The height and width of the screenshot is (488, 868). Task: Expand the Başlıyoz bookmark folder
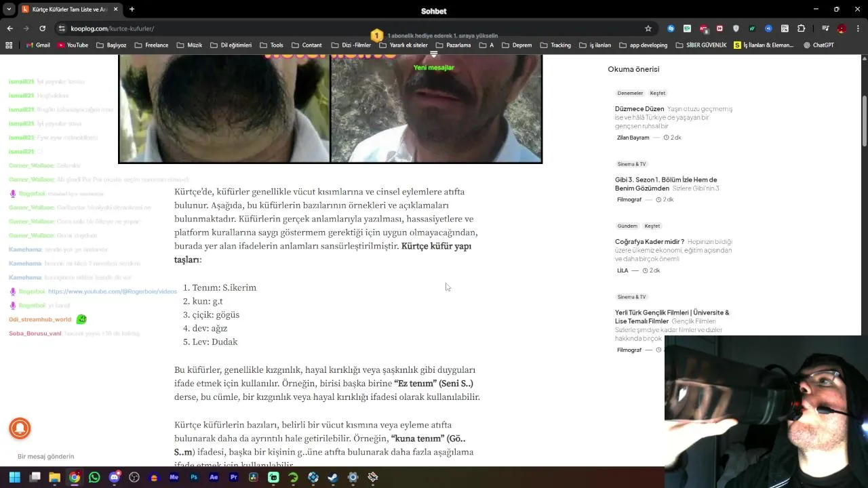[x=111, y=45]
